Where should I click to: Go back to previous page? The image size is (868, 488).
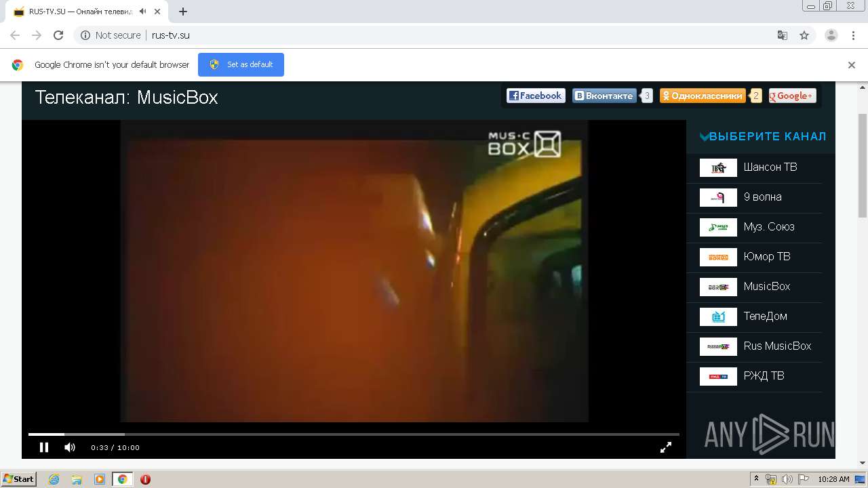15,35
